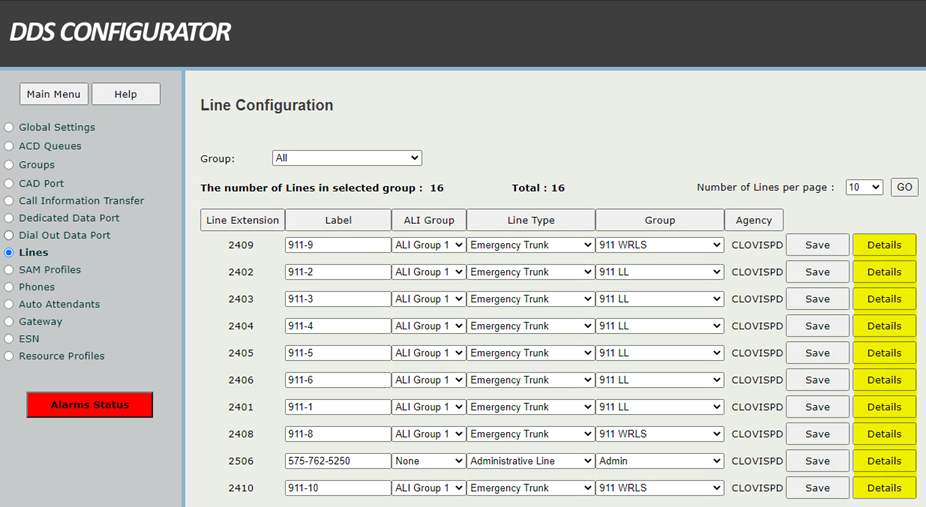This screenshot has width=926, height=507.
Task: Open Line Type dropdown for line 2402
Action: click(x=531, y=272)
